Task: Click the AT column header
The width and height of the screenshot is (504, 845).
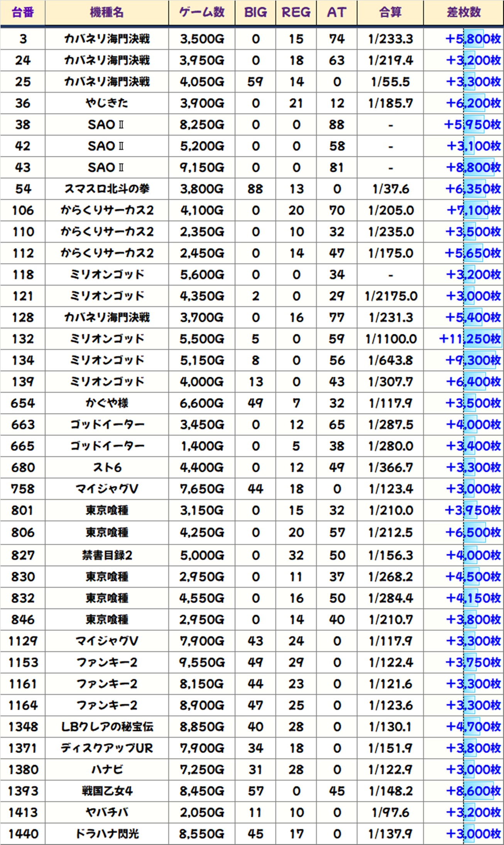Action: pyautogui.click(x=337, y=13)
